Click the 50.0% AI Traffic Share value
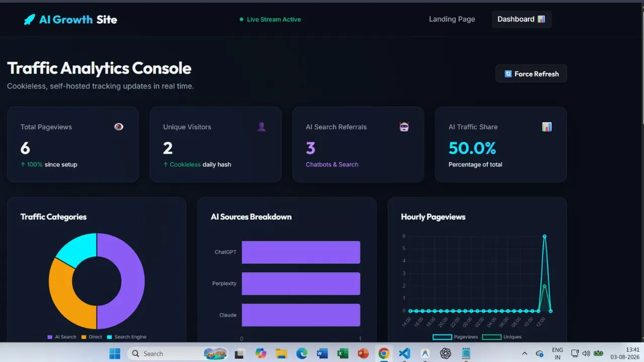Image resolution: width=644 pixels, height=362 pixels. click(472, 148)
